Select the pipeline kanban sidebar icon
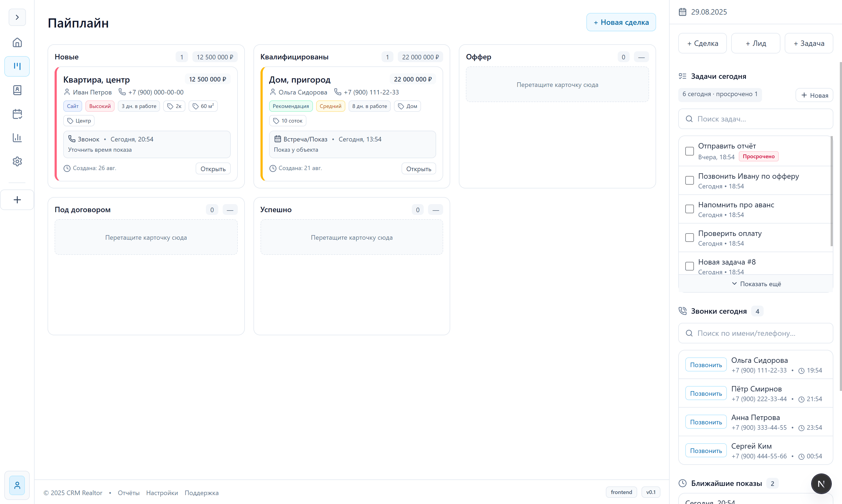The width and height of the screenshot is (842, 504). (17, 66)
